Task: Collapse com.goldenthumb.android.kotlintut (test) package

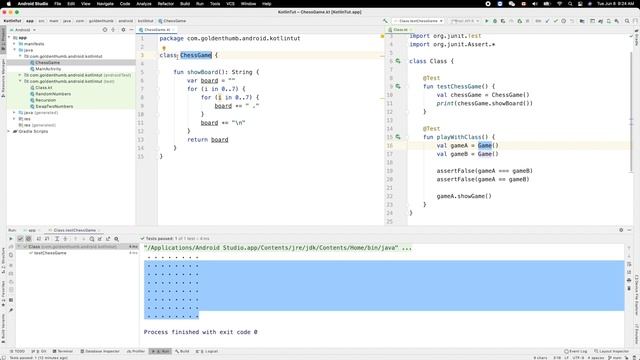Action: point(20,81)
